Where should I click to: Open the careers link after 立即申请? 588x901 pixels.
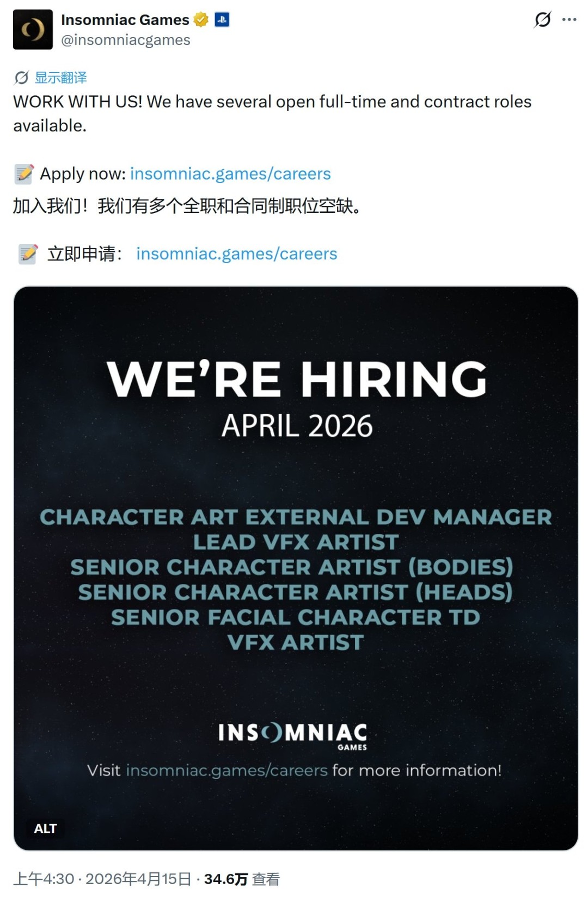236,253
